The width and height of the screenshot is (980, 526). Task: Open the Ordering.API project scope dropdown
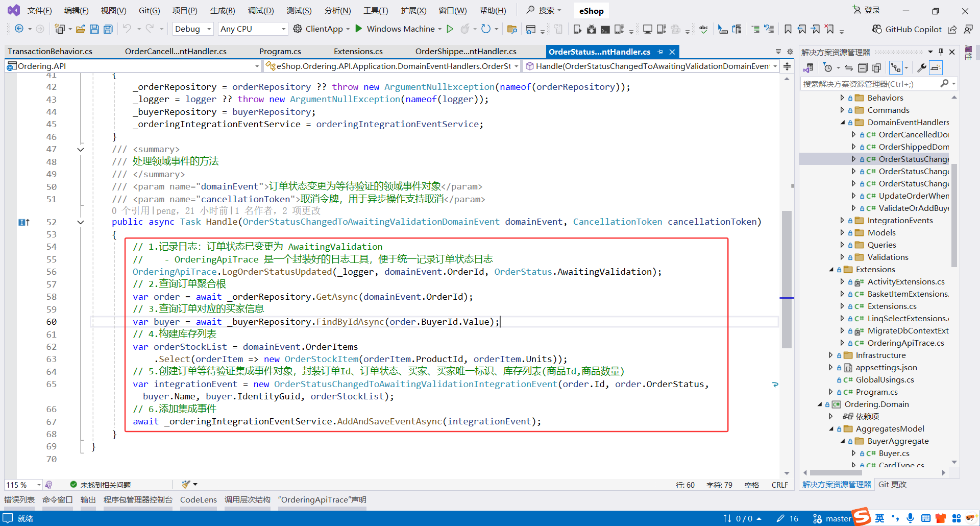pos(133,66)
